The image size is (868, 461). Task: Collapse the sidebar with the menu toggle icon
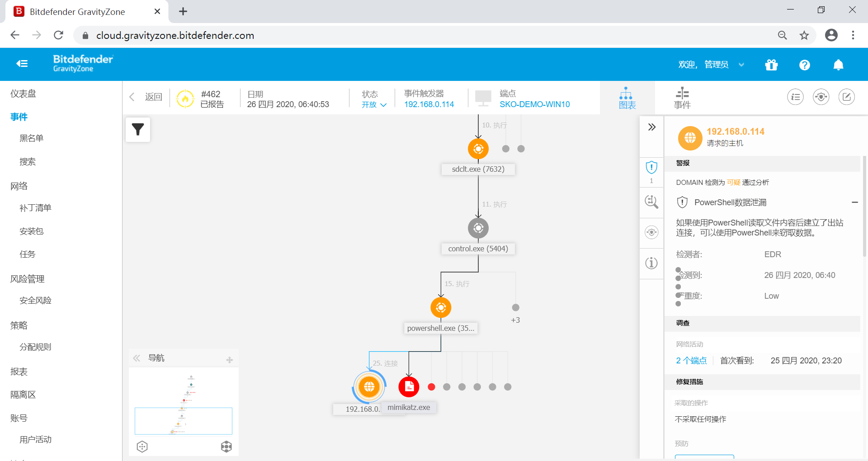(22, 64)
